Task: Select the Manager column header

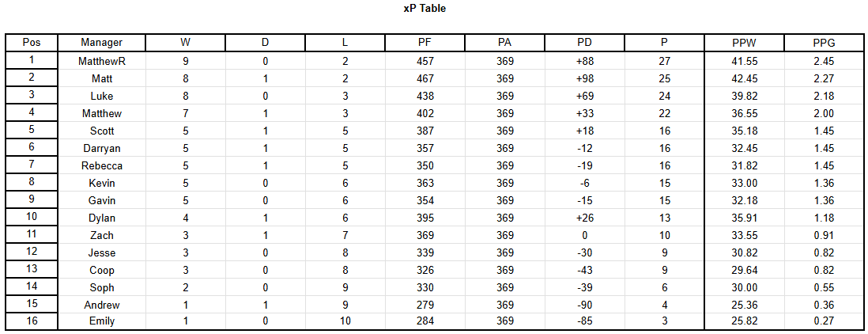Action: click(101, 43)
